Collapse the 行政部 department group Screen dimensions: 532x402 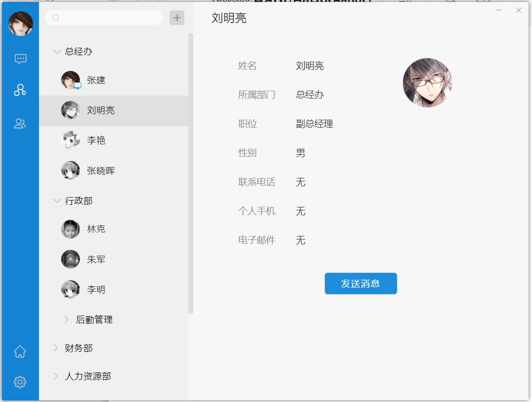(x=57, y=201)
